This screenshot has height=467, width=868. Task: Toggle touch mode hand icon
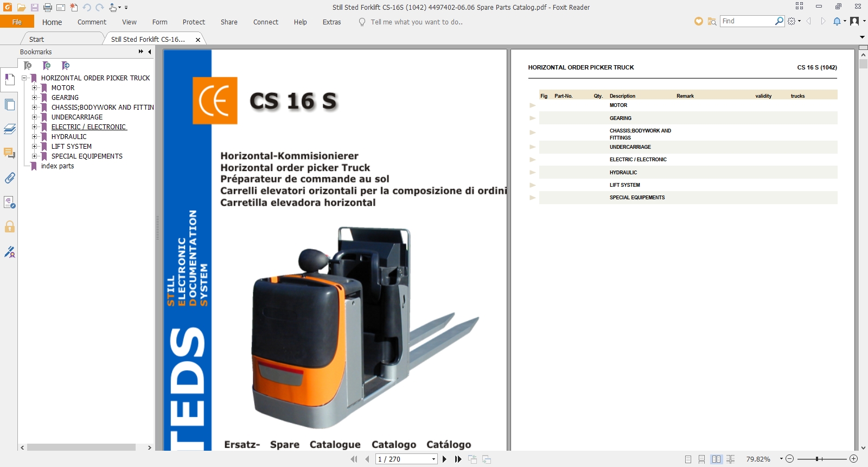[x=112, y=8]
